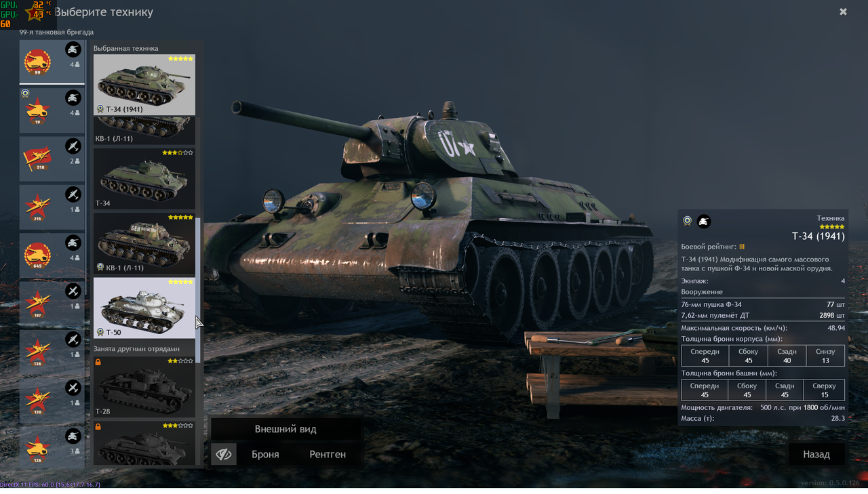Image resolution: width=868 pixels, height=494 pixels.
Task: Click the locked T-28 tank card
Action: coord(144,387)
